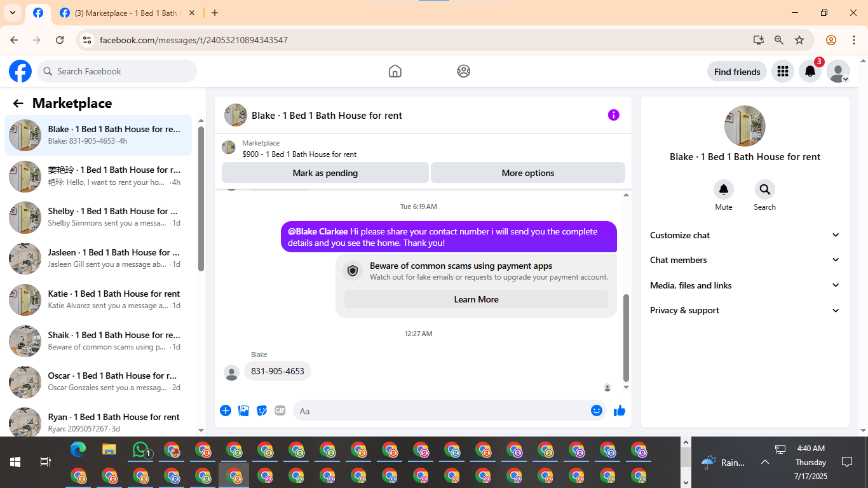Open the install app icon in address bar
The image size is (868, 488).
click(x=758, y=40)
